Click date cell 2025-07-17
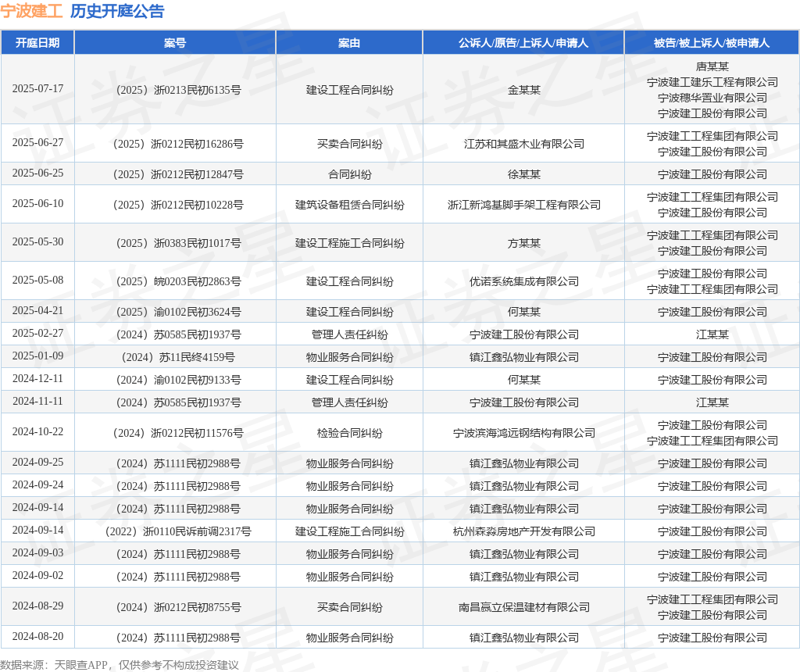Image resolution: width=800 pixels, height=672 pixels. point(37,89)
